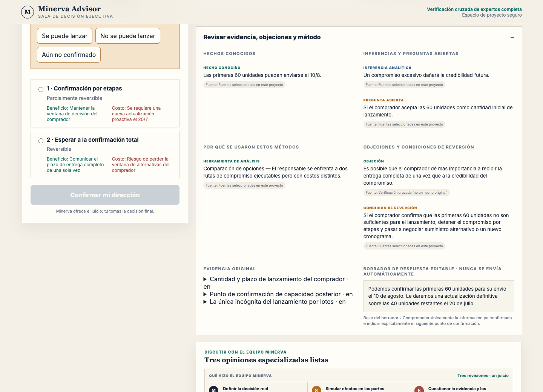This screenshot has height=392, width=543.
Task: Click the 'Simular efectos en las partes' title
Action: coord(355,389)
